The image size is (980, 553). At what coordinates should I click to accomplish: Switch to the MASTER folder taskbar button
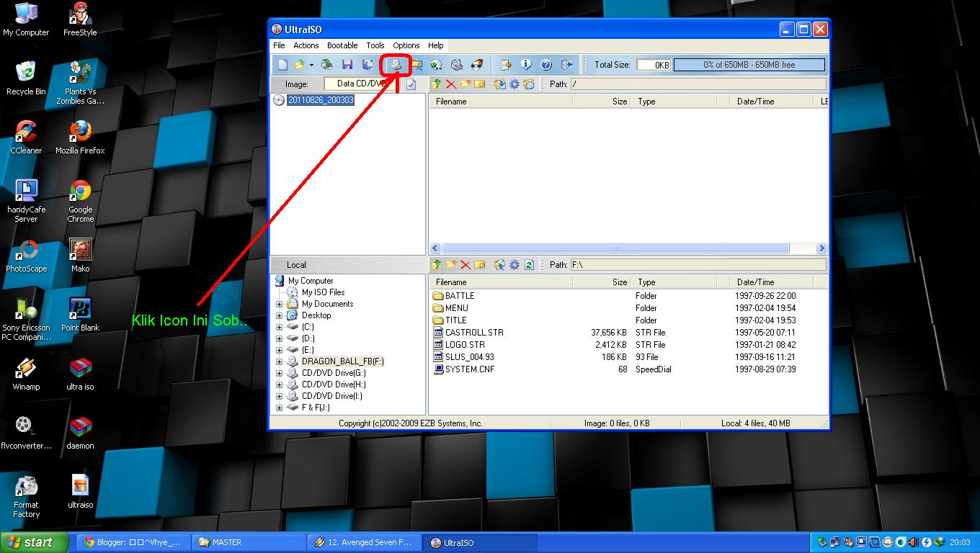(249, 542)
